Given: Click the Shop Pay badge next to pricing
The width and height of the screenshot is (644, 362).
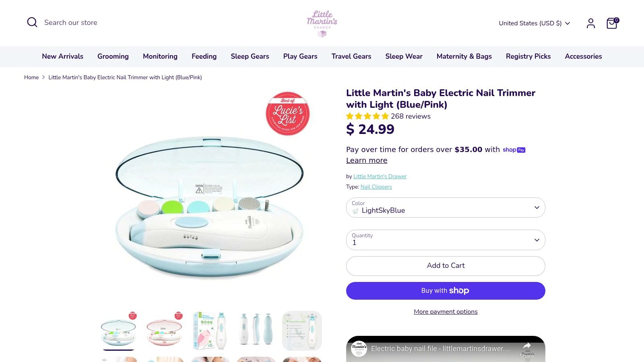Looking at the screenshot, I should coord(514,150).
